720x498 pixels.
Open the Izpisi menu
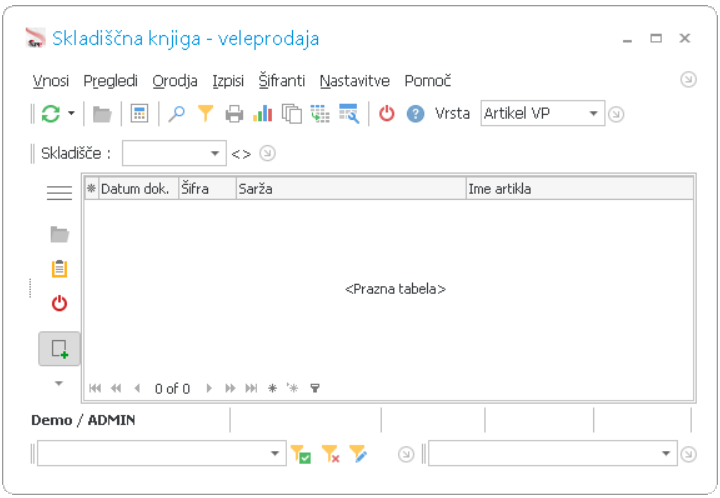pyautogui.click(x=228, y=81)
